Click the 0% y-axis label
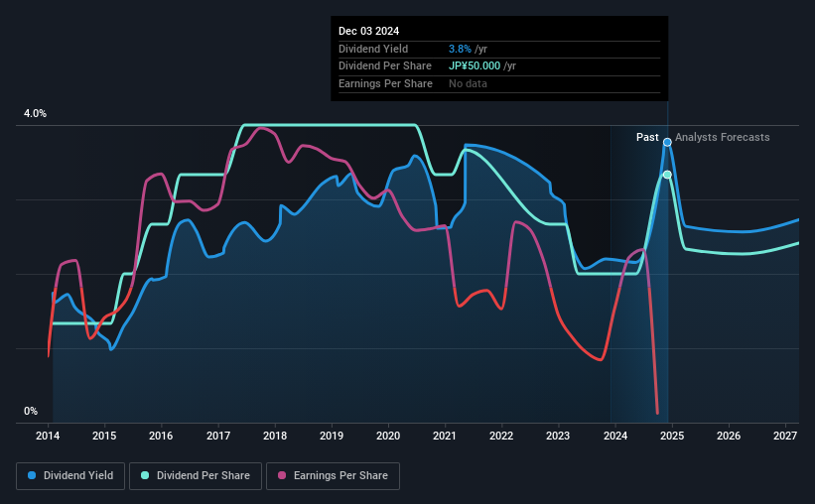This screenshot has height=504, width=815. click(x=31, y=411)
